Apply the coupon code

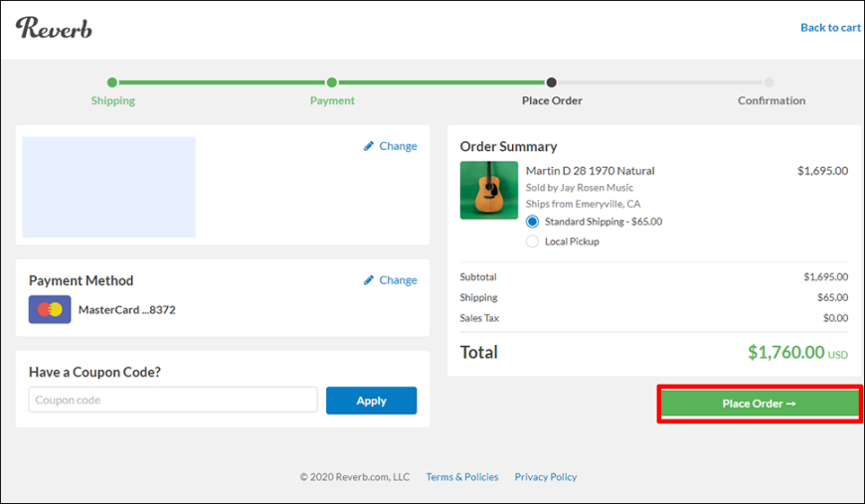click(x=371, y=401)
